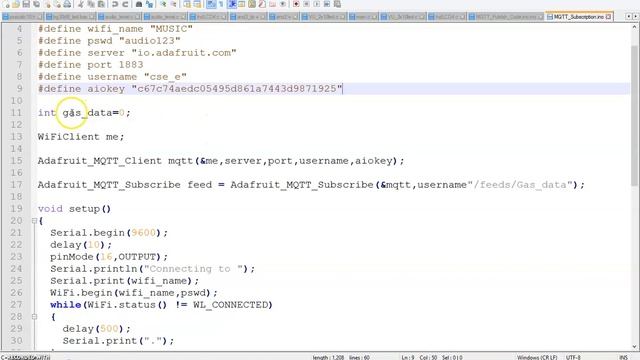This screenshot has height=360, width=640.
Task: Start macro recording with the red record icon
Action: (x=296, y=4)
